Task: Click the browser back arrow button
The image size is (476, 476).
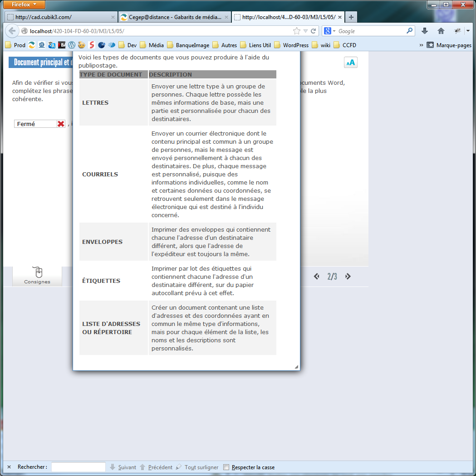Action: point(12,31)
